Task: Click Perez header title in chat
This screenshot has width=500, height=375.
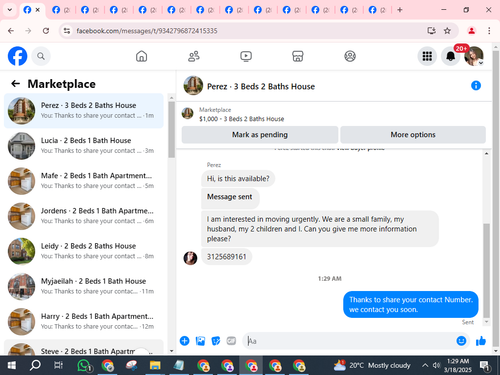Action: pyautogui.click(x=261, y=87)
